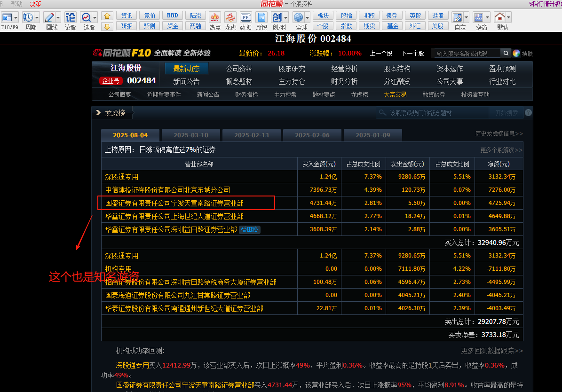Viewport: 562px width, 392px height.
Task: Open the 龙虎 dragon icon
Action: click(230, 17)
